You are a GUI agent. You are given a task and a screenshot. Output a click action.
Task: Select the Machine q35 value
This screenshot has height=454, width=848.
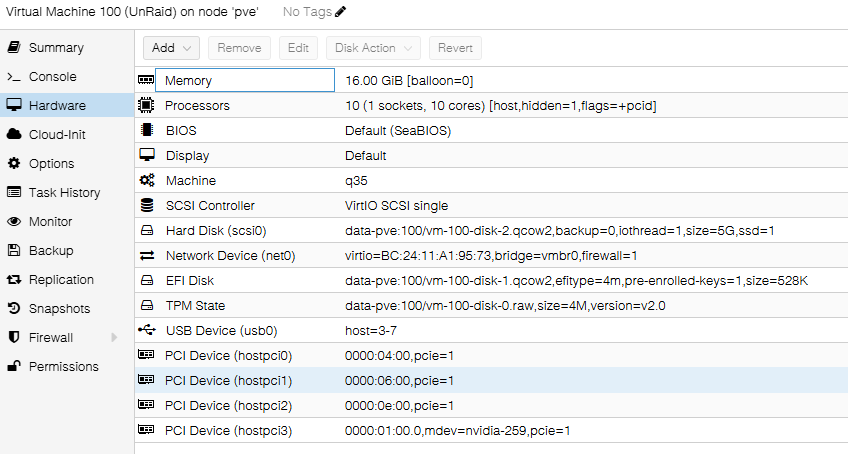(356, 181)
